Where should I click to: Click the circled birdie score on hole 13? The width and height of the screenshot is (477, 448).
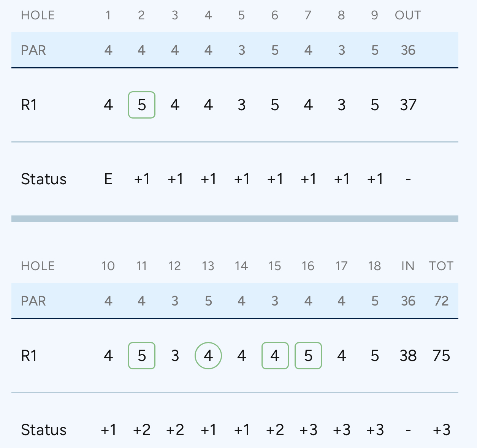point(208,356)
